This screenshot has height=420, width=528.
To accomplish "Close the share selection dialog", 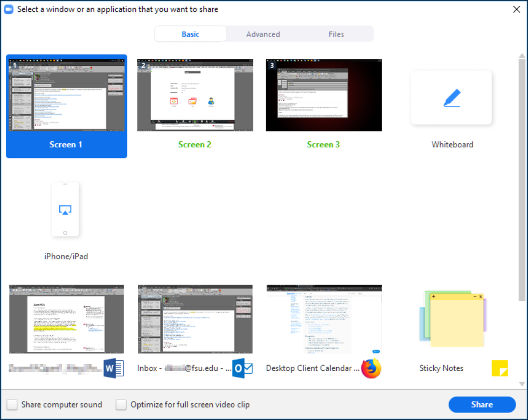I will coord(517,9).
